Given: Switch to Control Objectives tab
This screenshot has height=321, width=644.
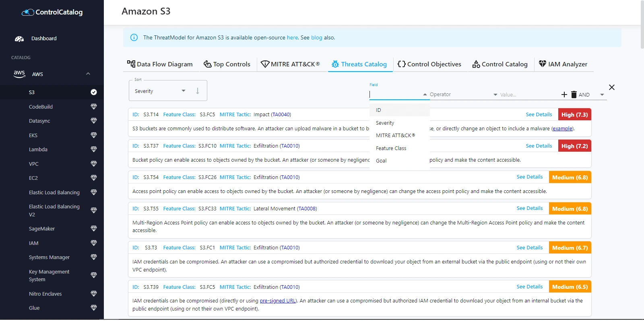Looking at the screenshot, I should 429,64.
